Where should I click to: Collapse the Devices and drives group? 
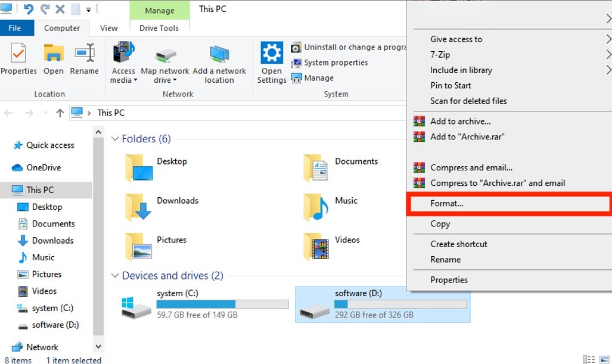pos(115,276)
